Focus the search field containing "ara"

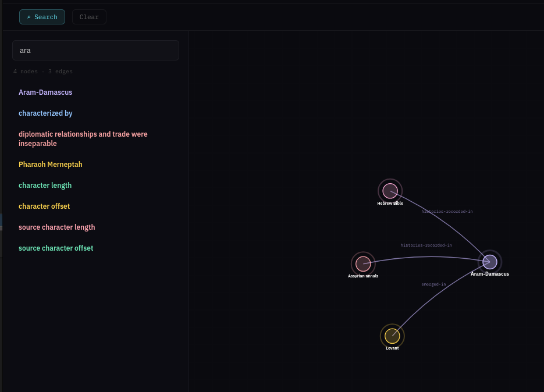pyautogui.click(x=96, y=50)
